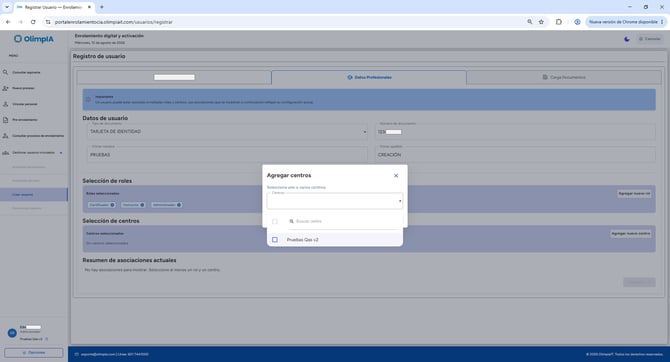Open Consultar procesos de enrolamiento sidebar item
The image size is (670, 362).
(33, 135)
